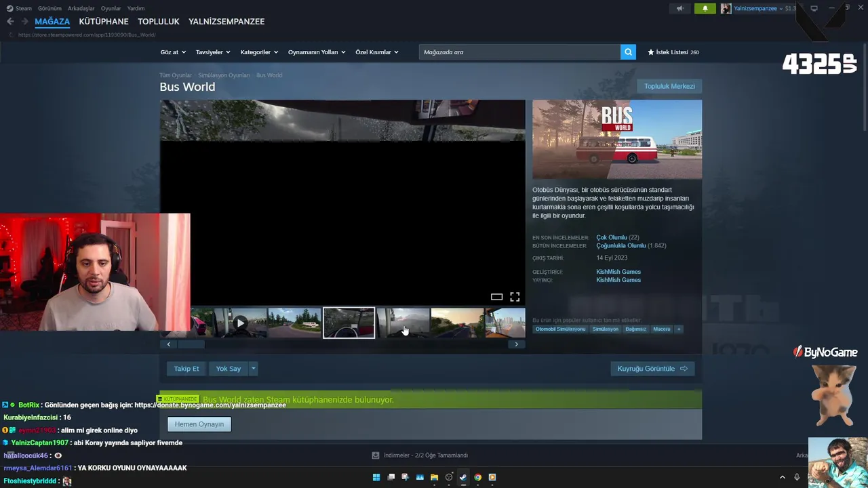Select the Simülasyon tag
This screenshot has height=488, width=868.
click(606, 329)
